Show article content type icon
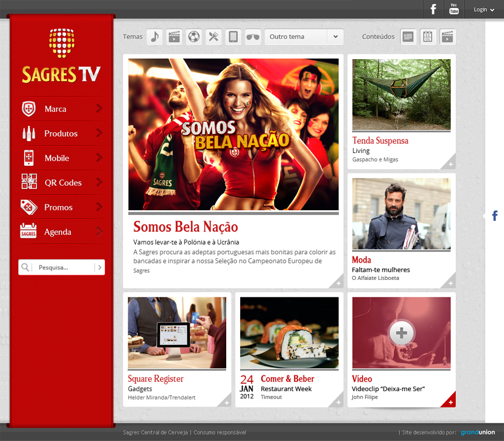This screenshot has width=504, height=441. [408, 37]
